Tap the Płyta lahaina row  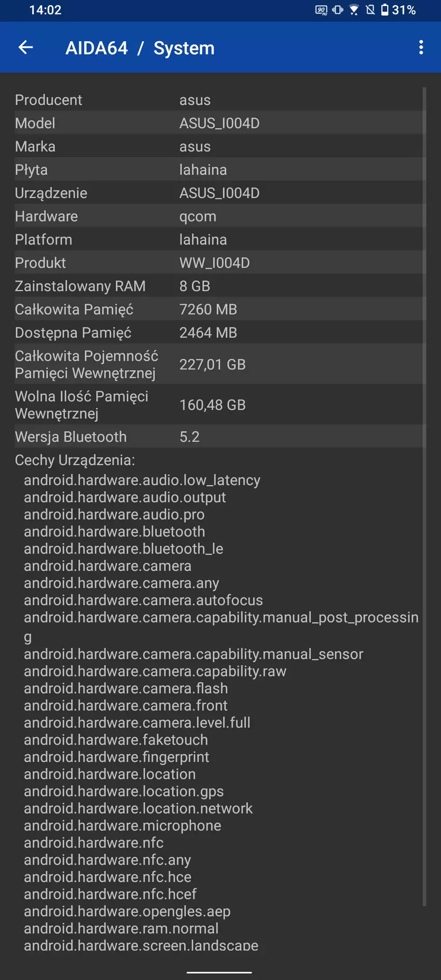tap(218, 170)
